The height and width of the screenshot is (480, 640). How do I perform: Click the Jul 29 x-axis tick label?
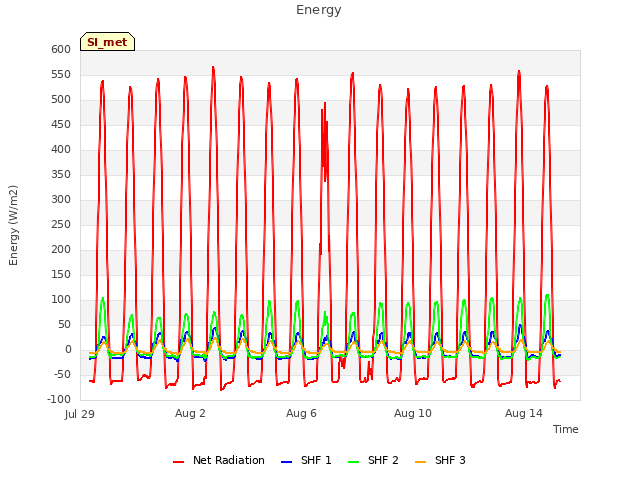point(80,414)
